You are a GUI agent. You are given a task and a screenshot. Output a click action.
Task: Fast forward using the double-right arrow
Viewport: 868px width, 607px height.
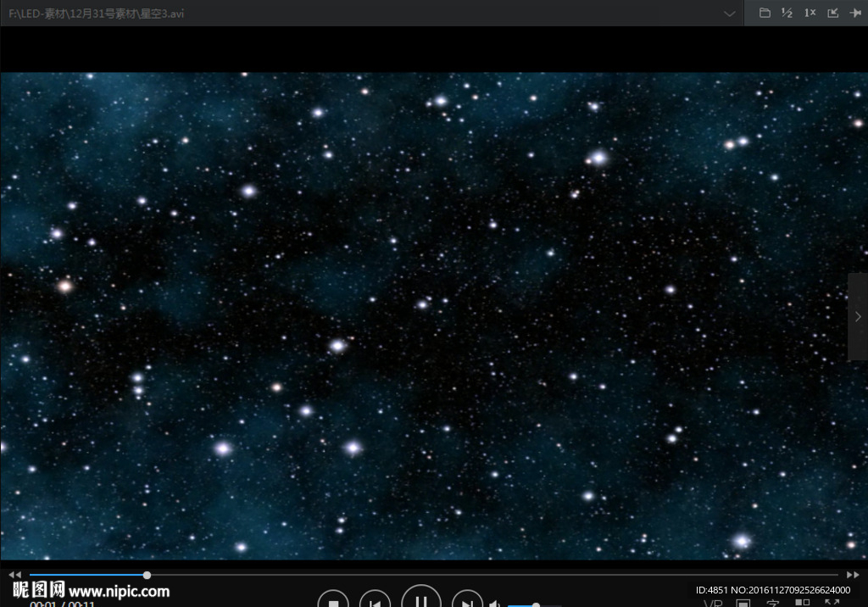[x=853, y=575]
